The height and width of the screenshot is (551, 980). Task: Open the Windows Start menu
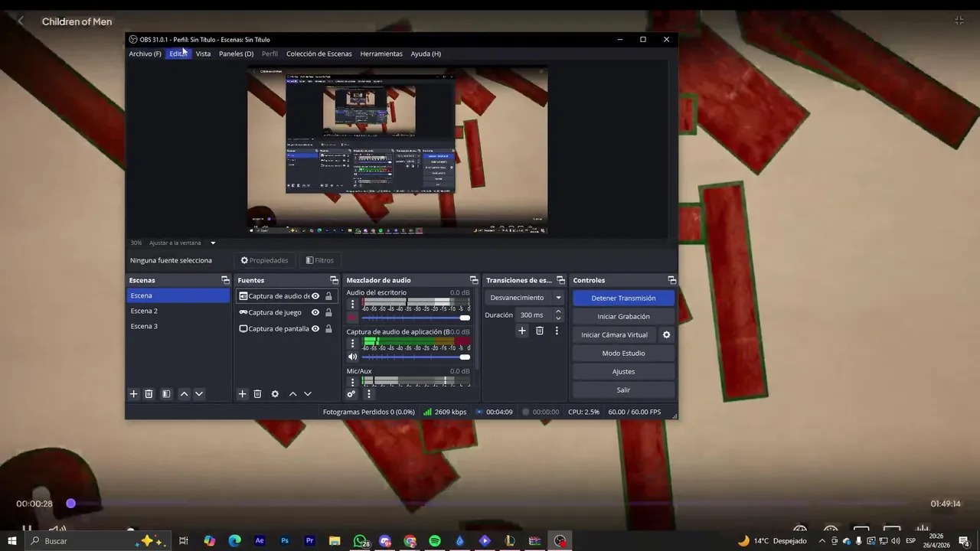click(12, 541)
